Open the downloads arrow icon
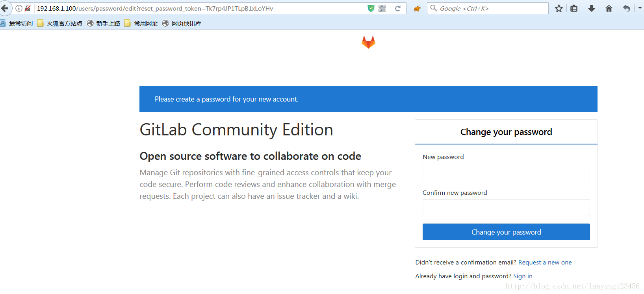Screen dimensions: 644x294 coord(592,8)
